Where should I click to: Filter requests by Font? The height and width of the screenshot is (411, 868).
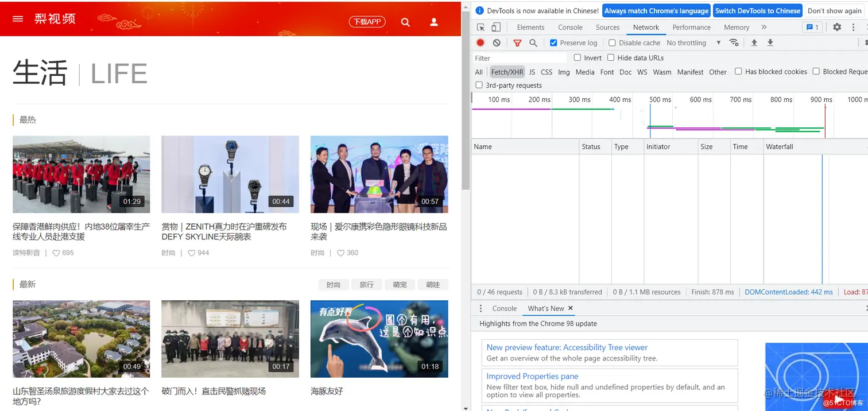pos(607,72)
